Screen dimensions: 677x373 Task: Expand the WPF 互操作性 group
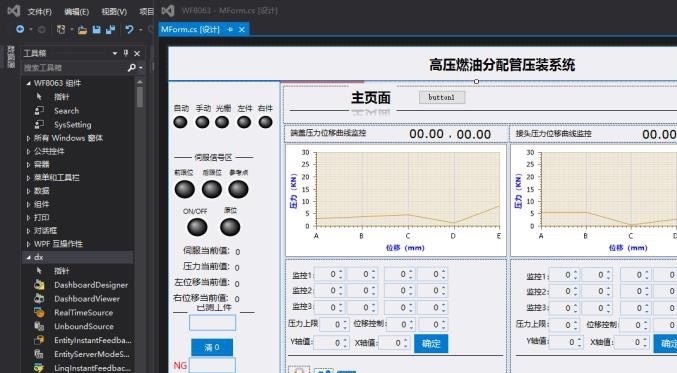[28, 244]
